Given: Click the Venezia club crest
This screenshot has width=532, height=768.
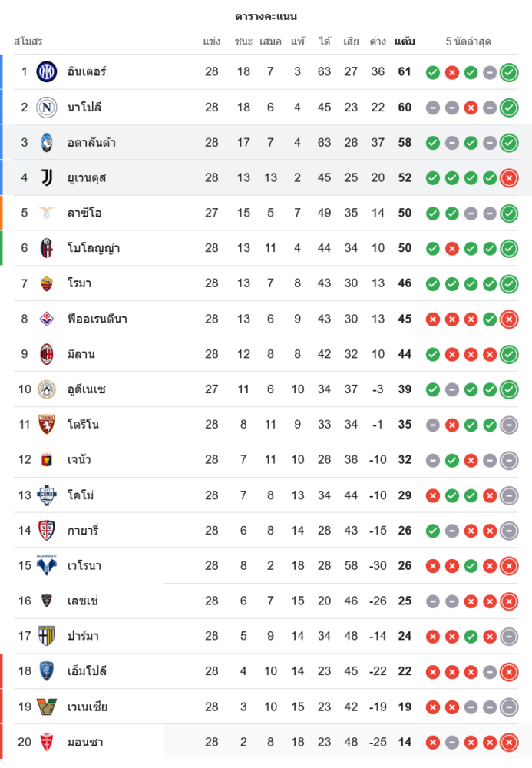Looking at the screenshot, I should (x=47, y=707).
